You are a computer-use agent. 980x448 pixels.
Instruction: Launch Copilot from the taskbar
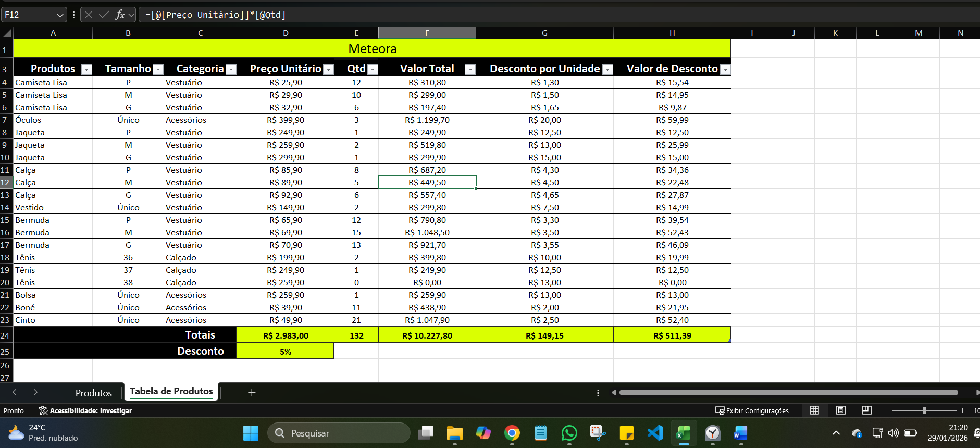(483, 433)
